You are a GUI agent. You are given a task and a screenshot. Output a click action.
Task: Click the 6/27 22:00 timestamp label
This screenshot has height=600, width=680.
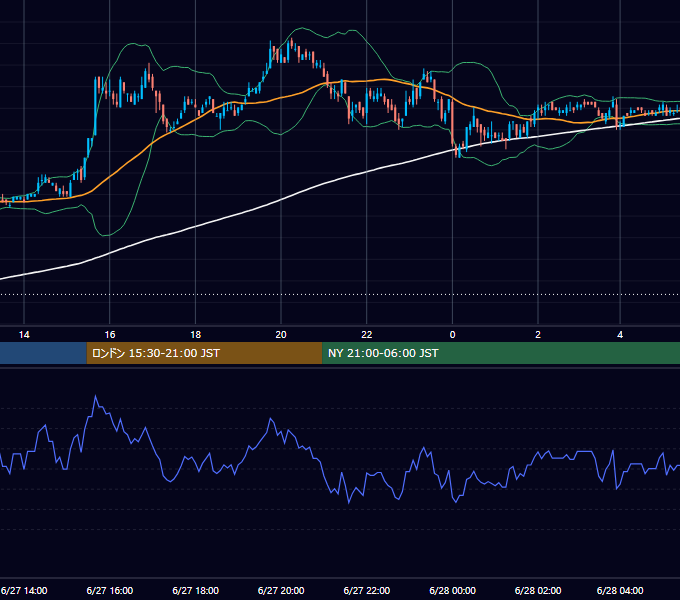click(x=367, y=590)
